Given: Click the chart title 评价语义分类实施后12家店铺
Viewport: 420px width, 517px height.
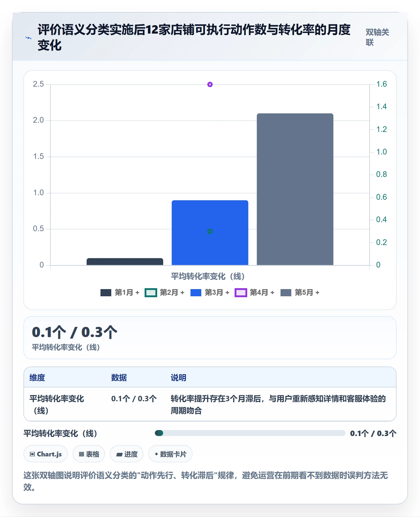Looking at the screenshot, I should [x=194, y=37].
